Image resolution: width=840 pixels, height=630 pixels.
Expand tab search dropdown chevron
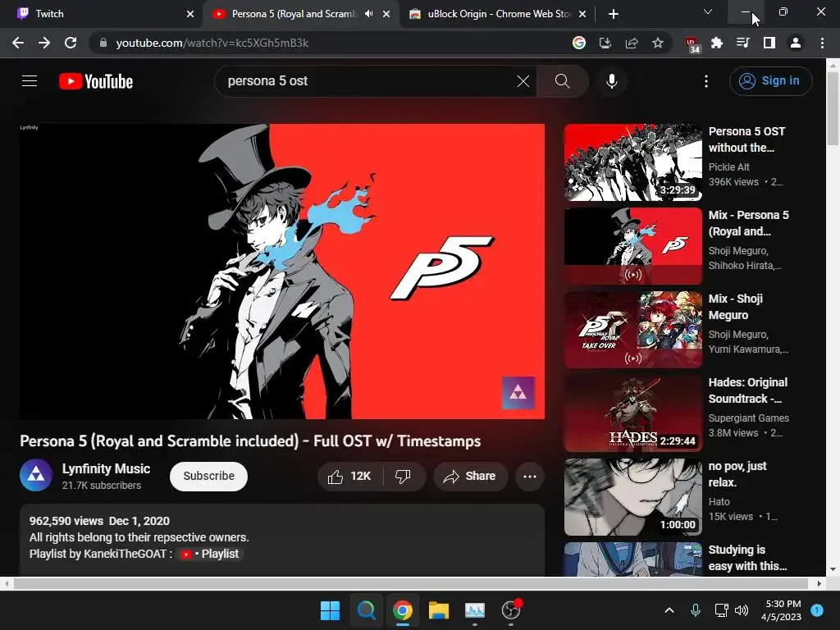(x=708, y=11)
